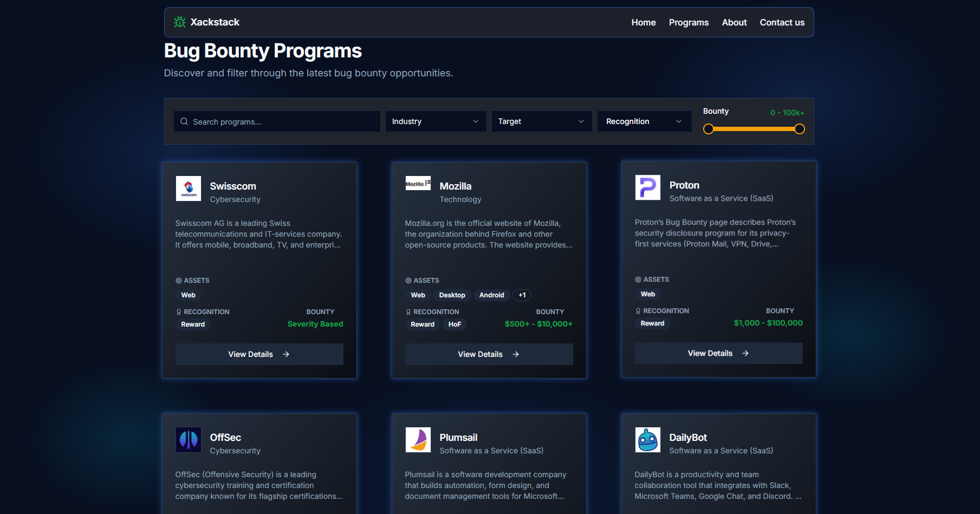Click the Desktop asset tag on Mozilla

pyautogui.click(x=452, y=295)
